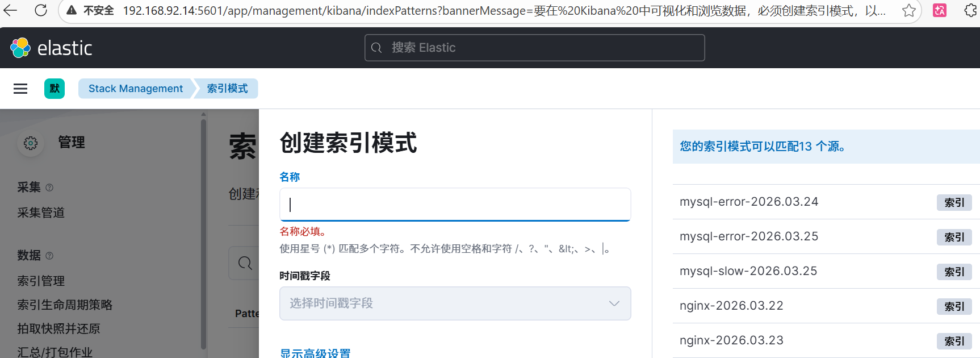This screenshot has height=358, width=980.
Task: Select the nginx-2026.03.22 row
Action: (826, 306)
